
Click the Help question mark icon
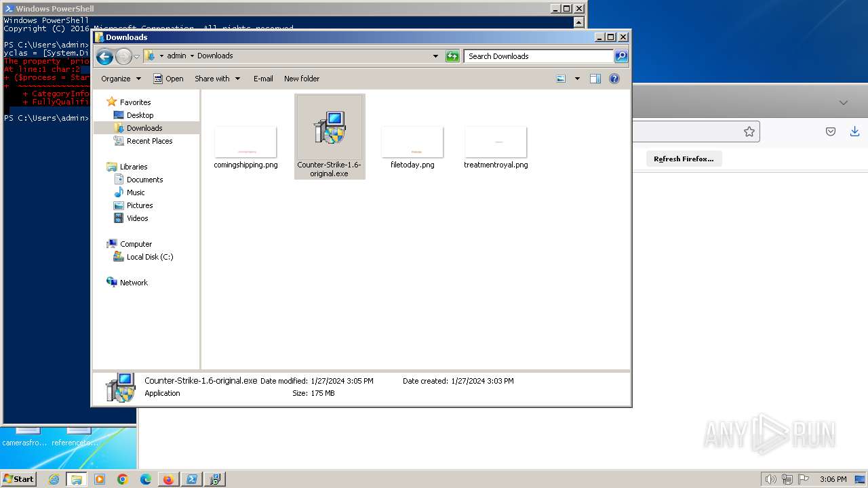614,79
